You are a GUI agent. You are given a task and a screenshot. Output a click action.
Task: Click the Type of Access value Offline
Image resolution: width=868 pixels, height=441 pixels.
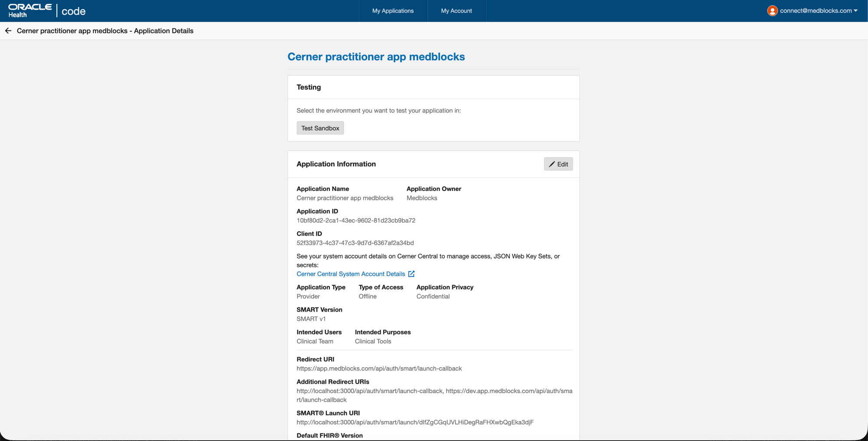pos(368,296)
